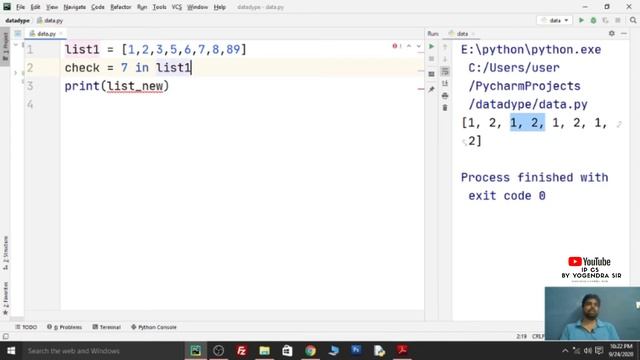Go to next highlighted error arrow

pyautogui.click(x=418, y=46)
